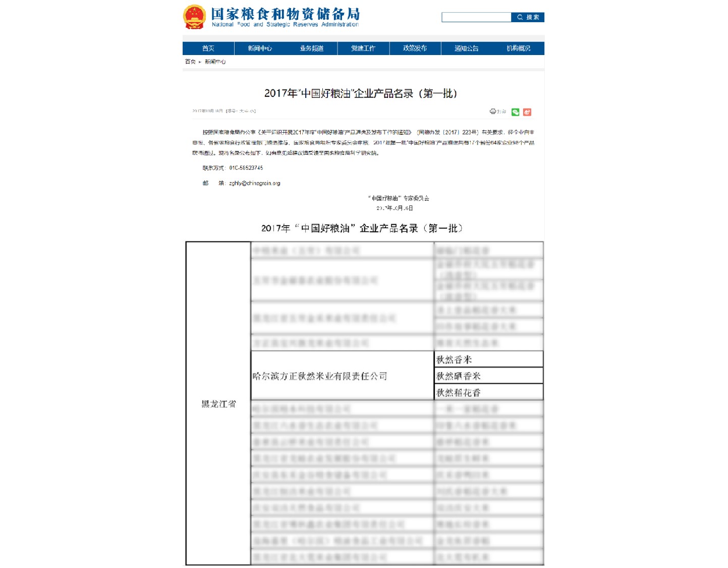Open the 首页 navigation menu item
728x568 pixels.
[208, 48]
